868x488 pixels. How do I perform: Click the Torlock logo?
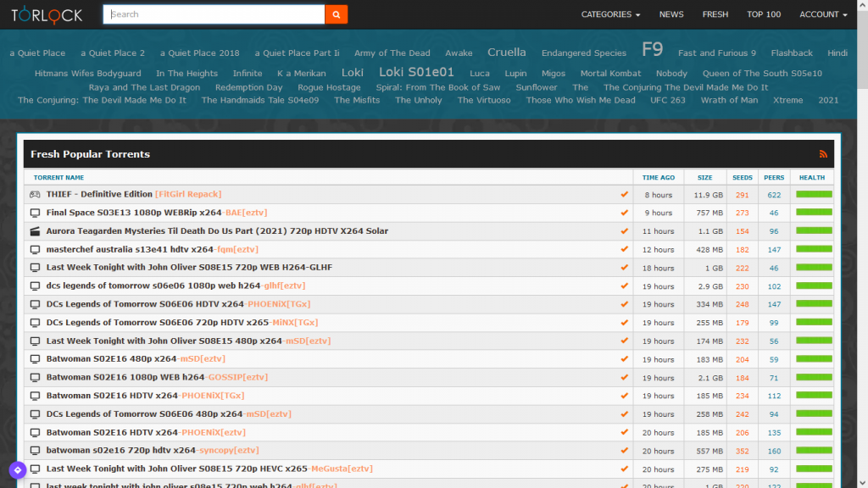[47, 15]
